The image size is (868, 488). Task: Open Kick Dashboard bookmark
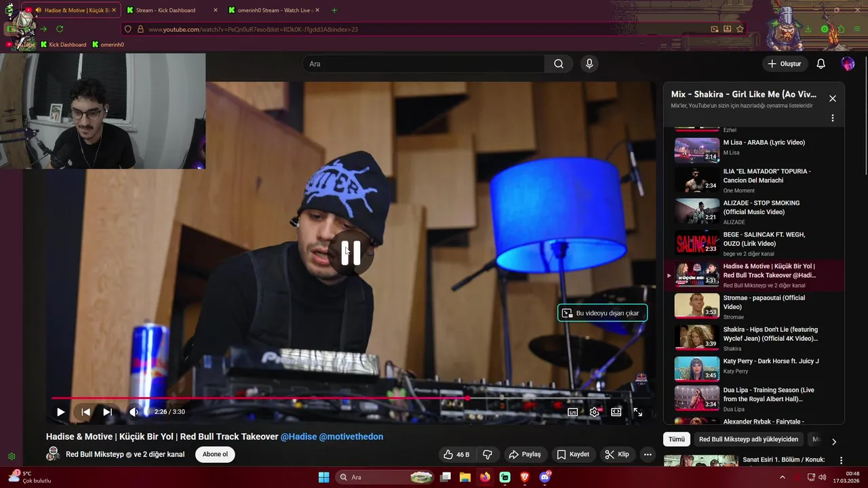[63, 45]
